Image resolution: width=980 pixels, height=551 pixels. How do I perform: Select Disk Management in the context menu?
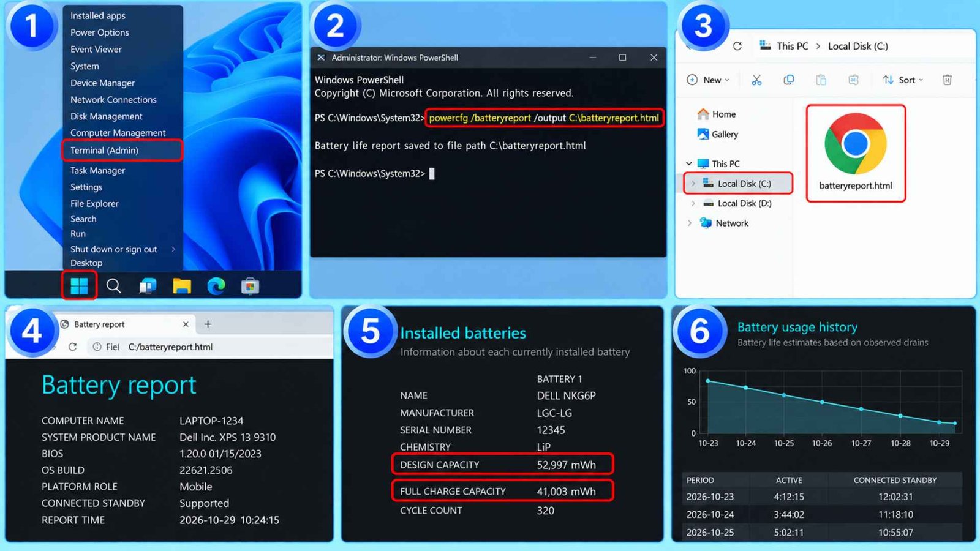click(106, 116)
